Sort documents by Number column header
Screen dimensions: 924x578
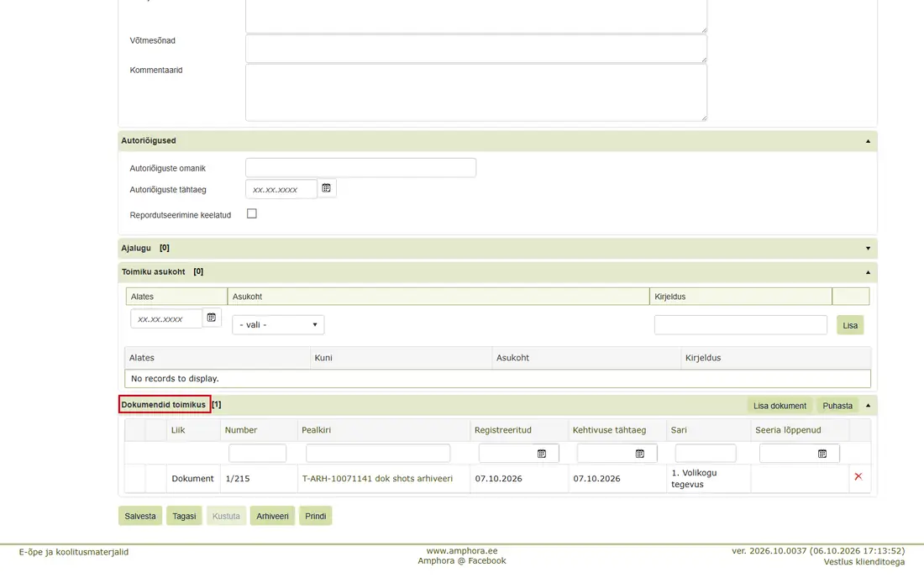click(x=241, y=430)
